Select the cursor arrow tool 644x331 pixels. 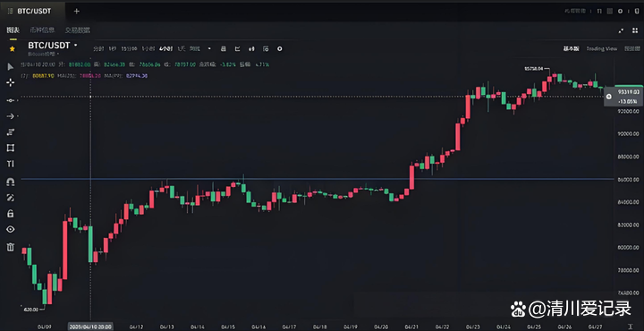point(11,66)
